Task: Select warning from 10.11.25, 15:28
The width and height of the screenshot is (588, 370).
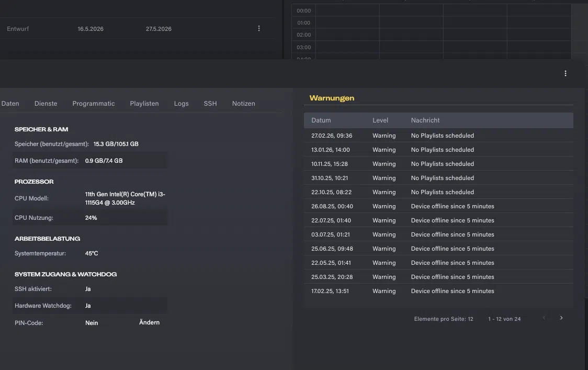Action: 438,164
